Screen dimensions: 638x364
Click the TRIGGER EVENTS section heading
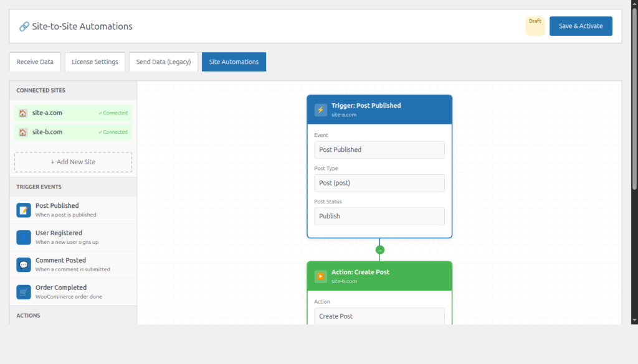pyautogui.click(x=39, y=187)
